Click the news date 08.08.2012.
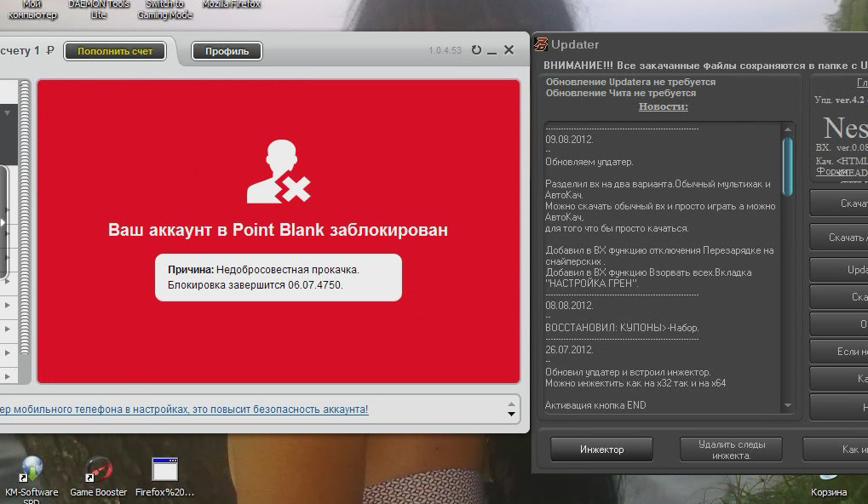Image resolution: width=868 pixels, height=504 pixels. 569,306
